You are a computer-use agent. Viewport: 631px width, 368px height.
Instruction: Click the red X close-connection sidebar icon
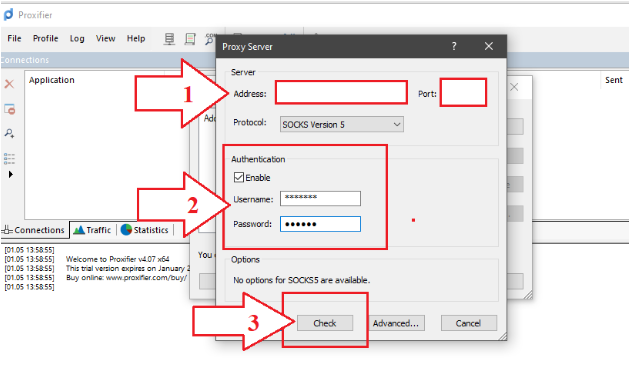pyautogui.click(x=9, y=84)
